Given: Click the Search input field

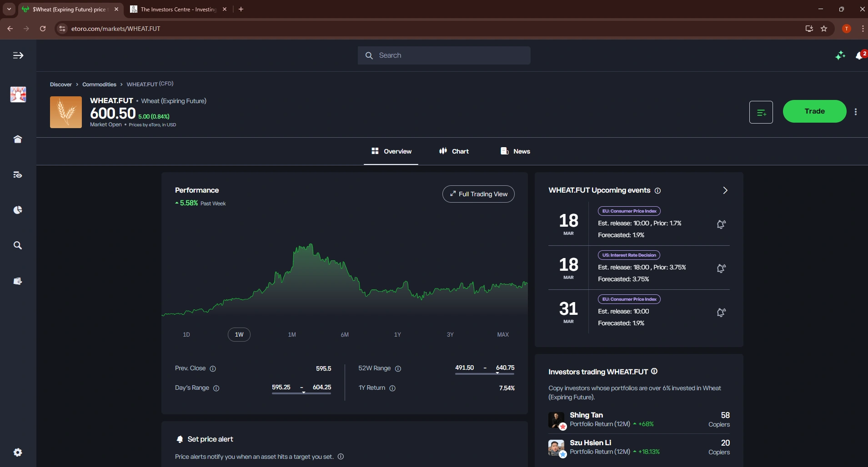Looking at the screenshot, I should tap(444, 55).
